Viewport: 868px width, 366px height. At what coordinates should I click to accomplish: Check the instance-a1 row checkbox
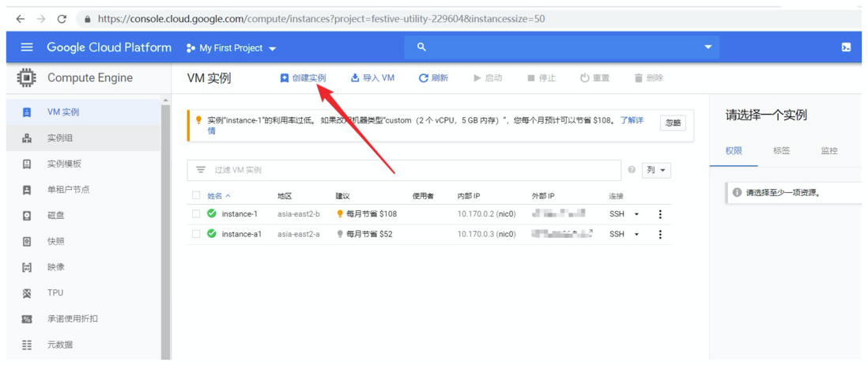(196, 234)
